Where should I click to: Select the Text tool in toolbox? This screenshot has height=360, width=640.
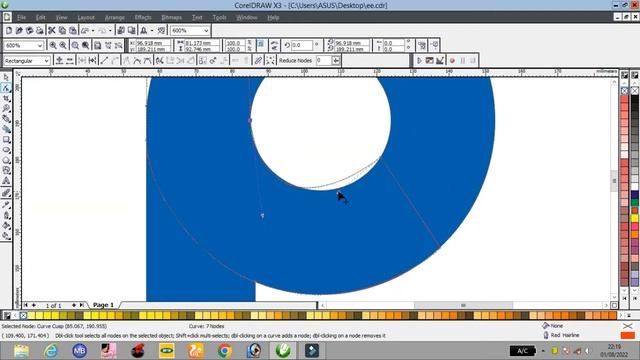pyautogui.click(x=6, y=181)
